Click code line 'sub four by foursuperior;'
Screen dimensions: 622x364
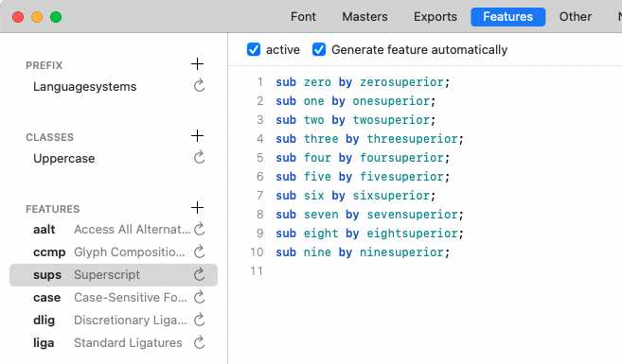pyautogui.click(x=363, y=158)
